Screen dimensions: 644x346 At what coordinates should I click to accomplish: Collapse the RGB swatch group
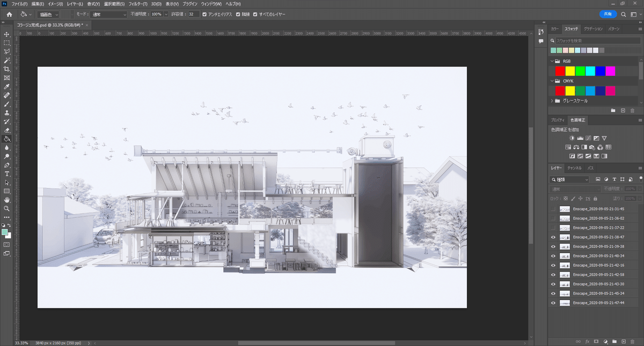coord(552,61)
